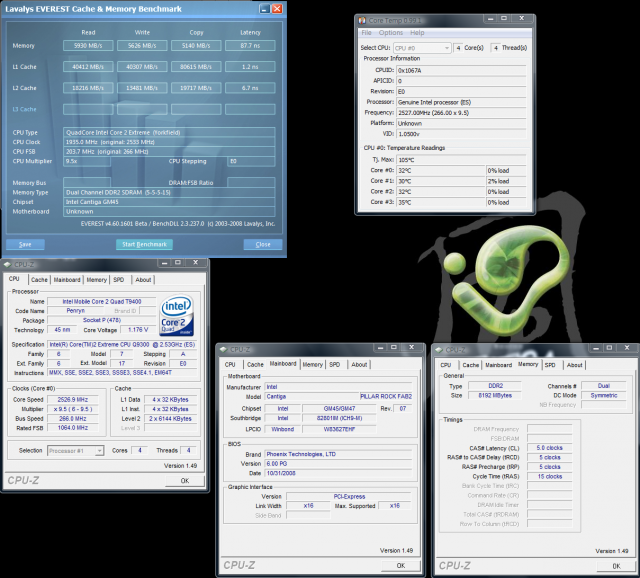
Task: Click Save button in EVEREST benchmark
Action: click(x=25, y=244)
